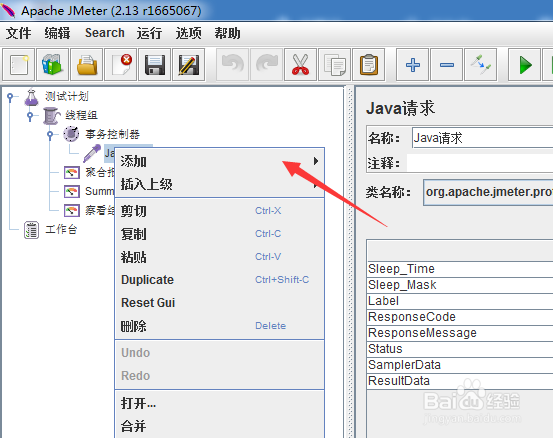Select the 工作台 tree label
The width and height of the screenshot is (553, 438).
(61, 230)
